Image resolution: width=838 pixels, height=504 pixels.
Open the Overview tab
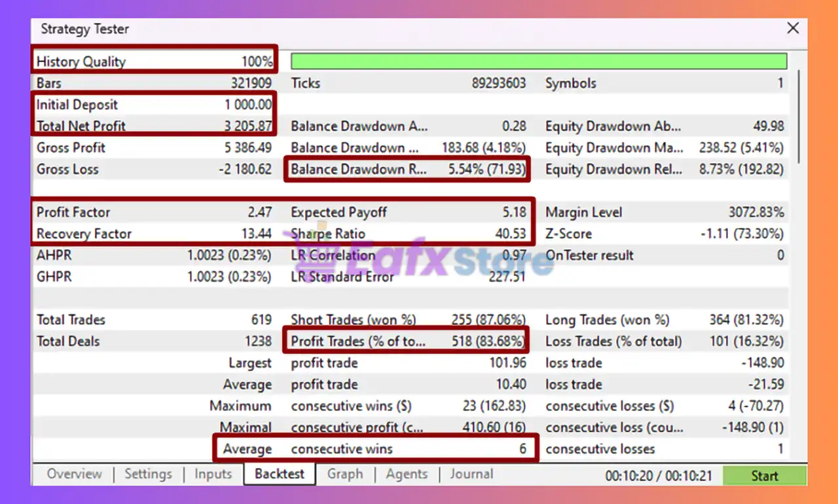click(x=74, y=475)
